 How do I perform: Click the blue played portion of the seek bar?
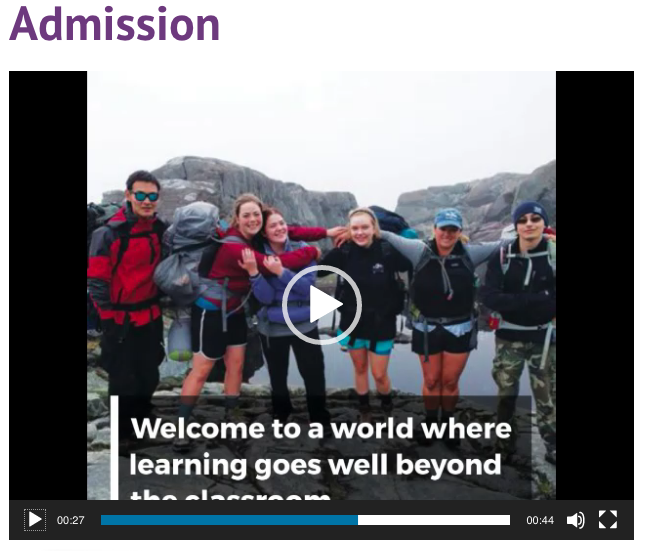pos(229,520)
